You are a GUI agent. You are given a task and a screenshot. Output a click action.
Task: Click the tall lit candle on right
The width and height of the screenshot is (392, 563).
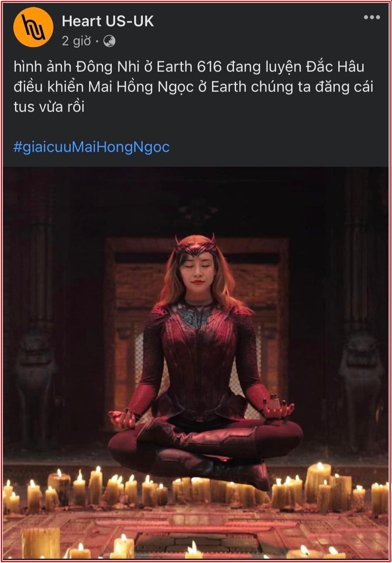[317, 482]
